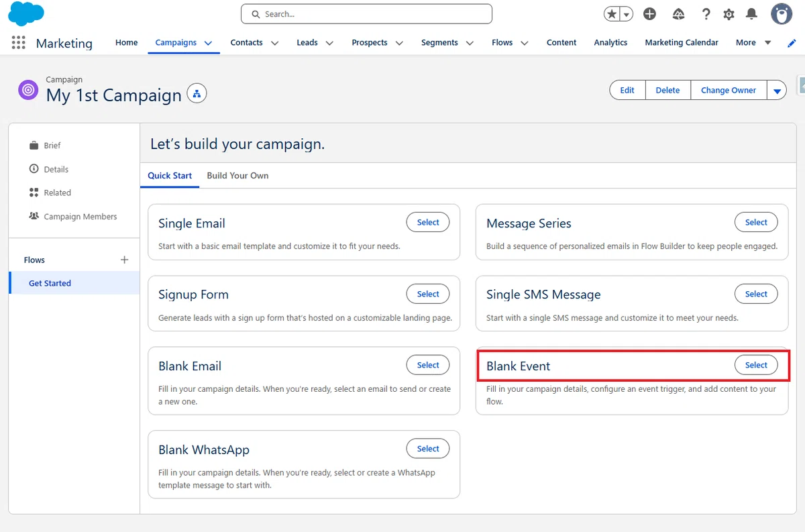Image resolution: width=805 pixels, height=532 pixels.
Task: Click the Related grid icon
Action: point(34,193)
